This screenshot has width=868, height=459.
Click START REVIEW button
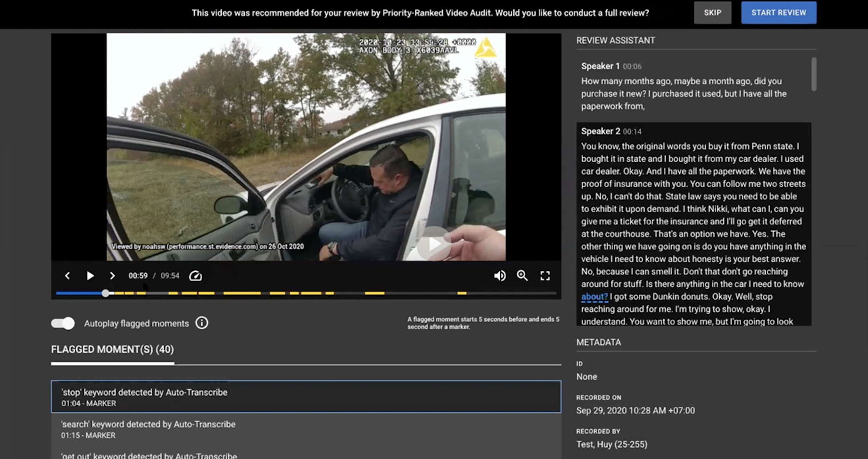pos(778,13)
